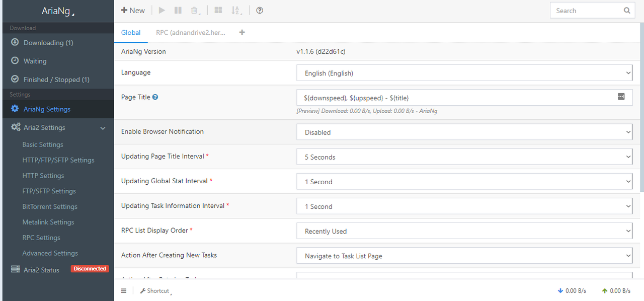Viewport: 644px width, 301px height.
Task: Switch to the Global tab
Action: (x=131, y=32)
